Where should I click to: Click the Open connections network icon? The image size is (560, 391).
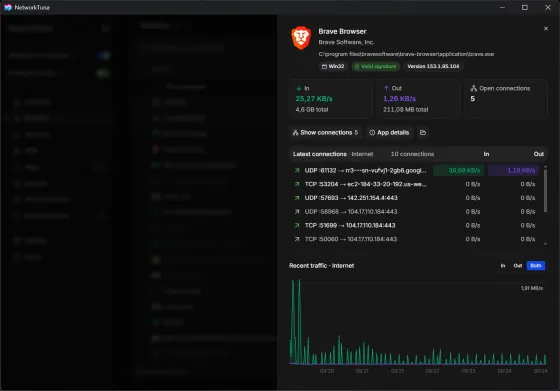[x=474, y=88]
